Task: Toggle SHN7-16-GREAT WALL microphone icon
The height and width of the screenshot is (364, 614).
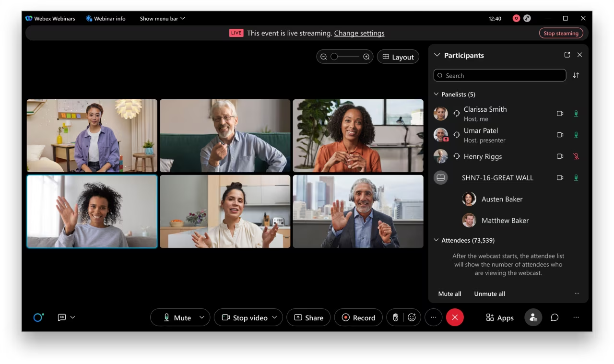Action: click(576, 177)
